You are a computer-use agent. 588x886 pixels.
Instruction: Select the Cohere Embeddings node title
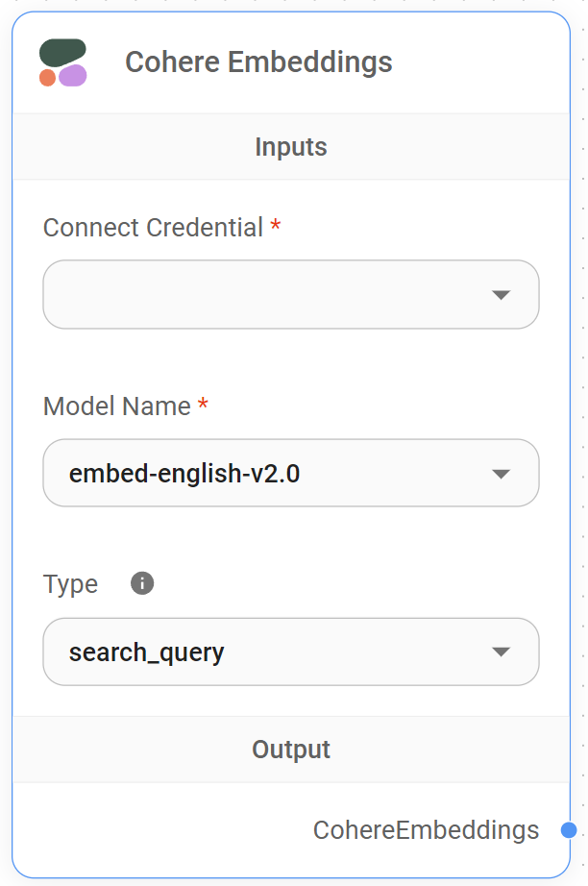tap(258, 62)
